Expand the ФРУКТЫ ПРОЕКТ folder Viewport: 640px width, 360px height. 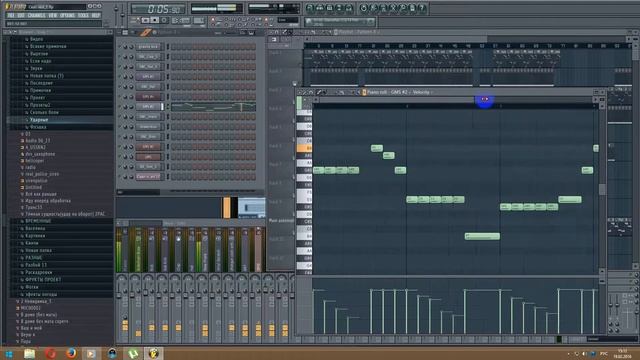point(41,280)
